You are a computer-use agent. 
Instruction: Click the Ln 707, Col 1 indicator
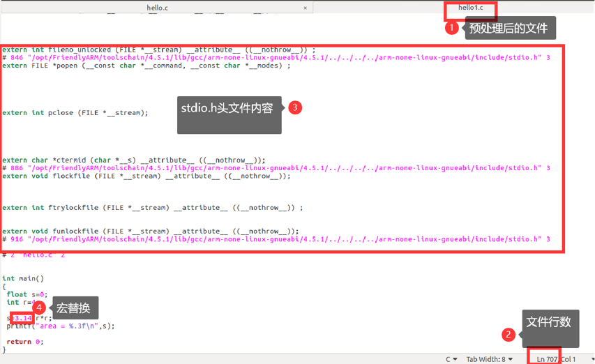pyautogui.click(x=556, y=359)
